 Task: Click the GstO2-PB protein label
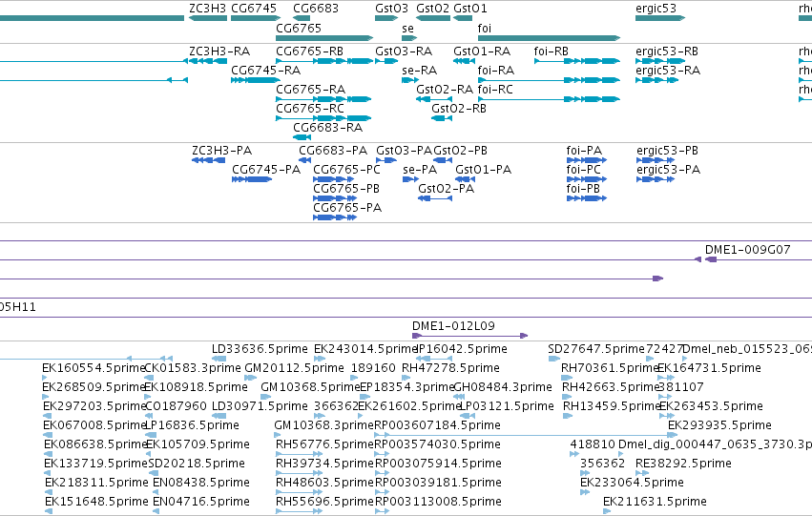460,151
